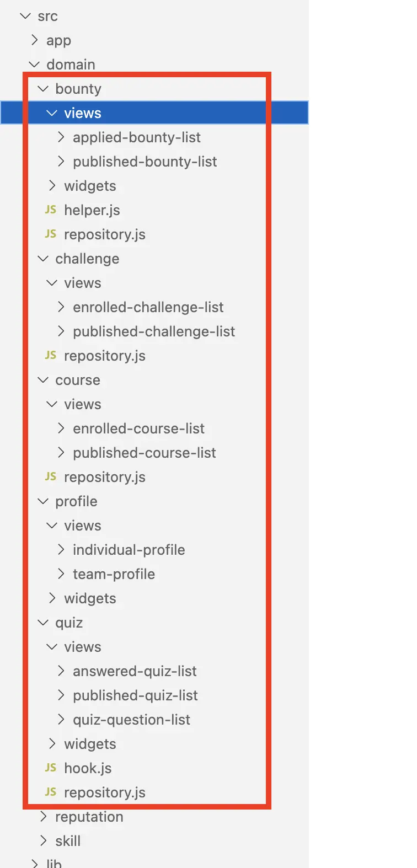Click the JS icon beside helper.js
Image resolution: width=417 pixels, height=868 pixels.
point(50,210)
